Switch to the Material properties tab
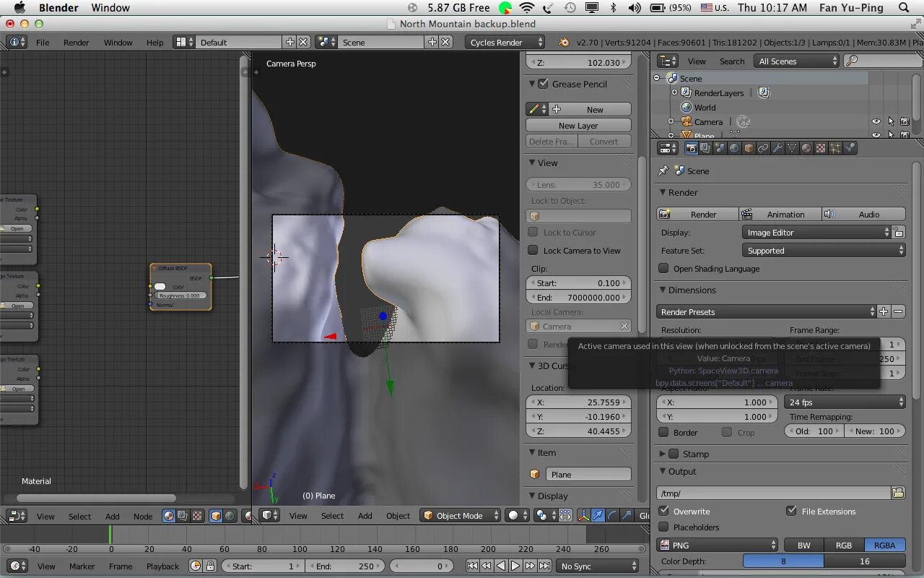 [806, 148]
